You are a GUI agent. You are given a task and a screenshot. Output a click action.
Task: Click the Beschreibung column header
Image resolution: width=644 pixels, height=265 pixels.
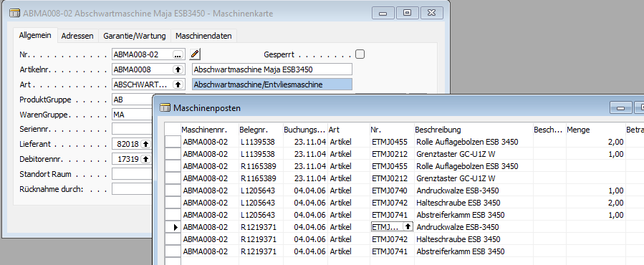point(474,130)
